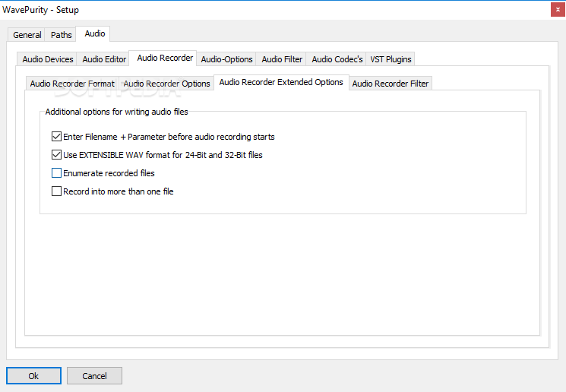The image size is (566, 392).
Task: Open the Audio Codec's tab
Action: pyautogui.click(x=337, y=59)
